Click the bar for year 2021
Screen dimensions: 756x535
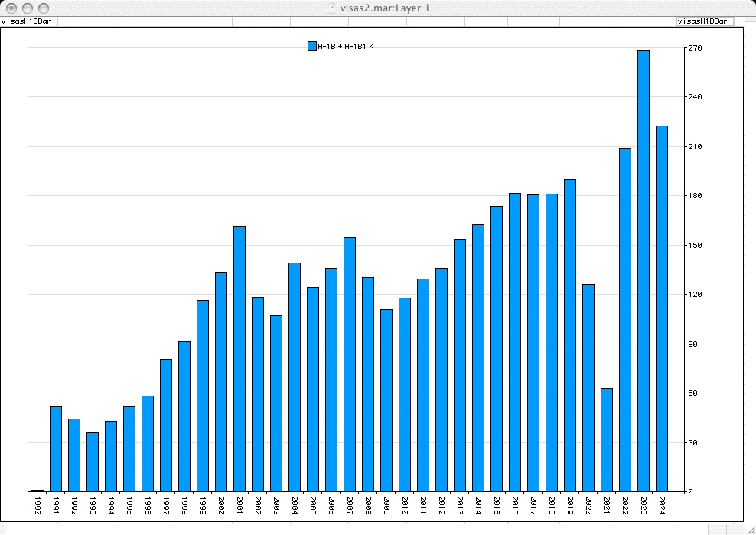click(607, 439)
